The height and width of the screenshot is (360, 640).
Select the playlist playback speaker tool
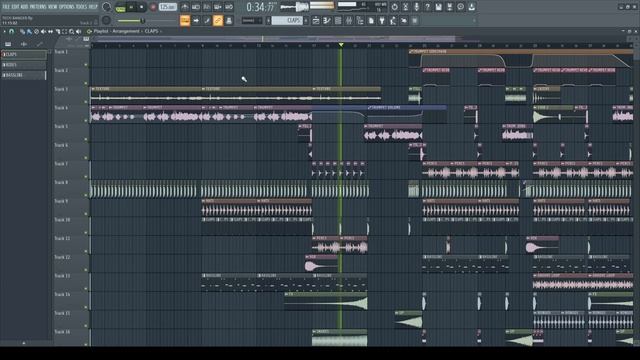[x=78, y=31]
